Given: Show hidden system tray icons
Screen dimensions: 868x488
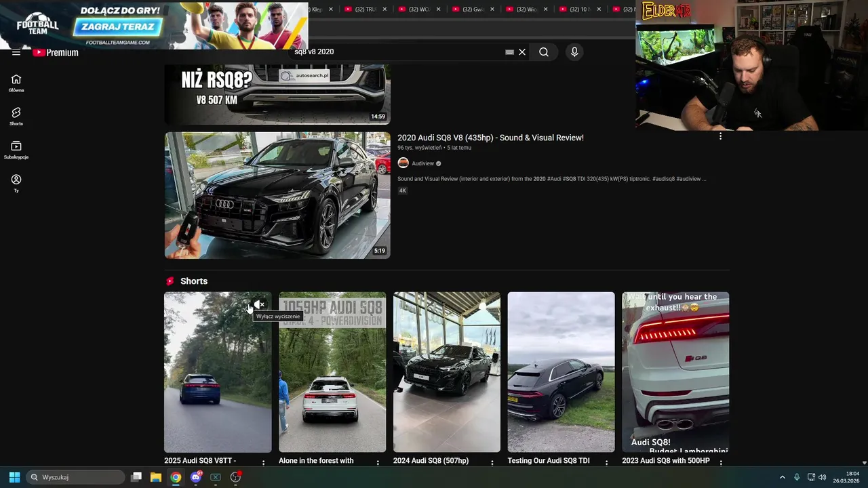Looking at the screenshot, I should [782, 477].
